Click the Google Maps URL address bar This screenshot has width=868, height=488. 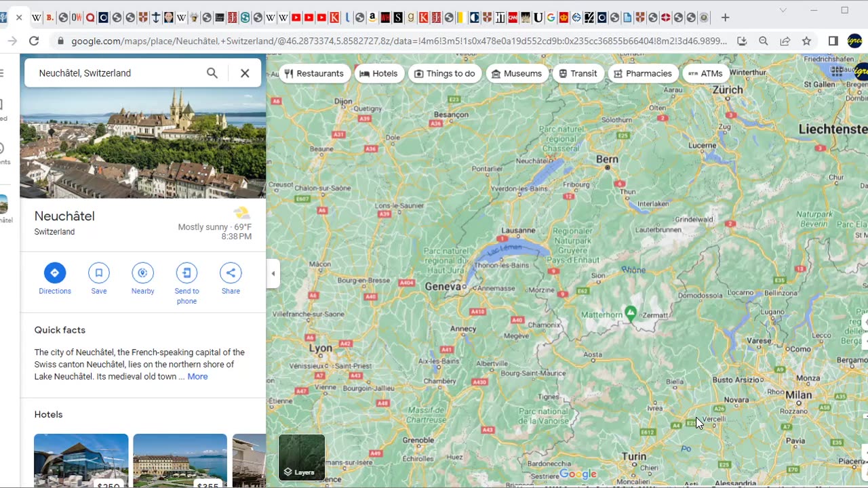(399, 41)
